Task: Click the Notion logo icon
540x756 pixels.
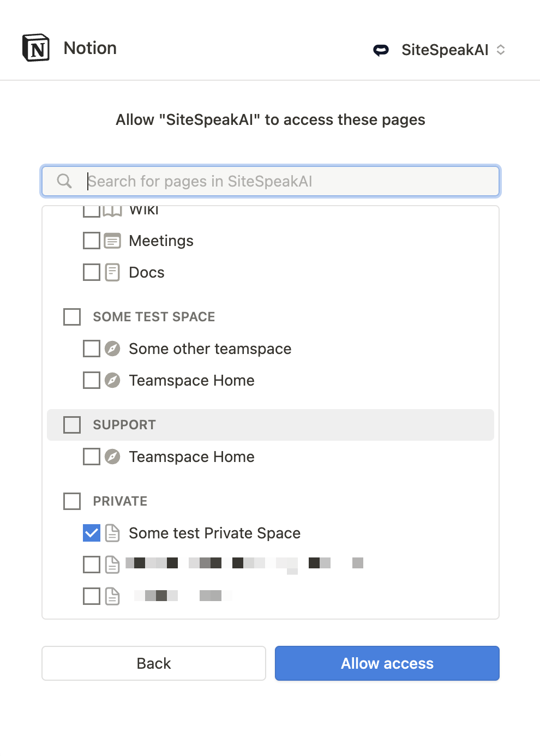Action: pos(36,48)
